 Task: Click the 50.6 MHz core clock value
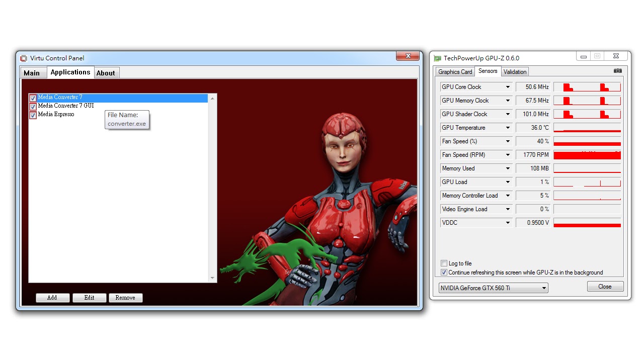[x=533, y=87]
